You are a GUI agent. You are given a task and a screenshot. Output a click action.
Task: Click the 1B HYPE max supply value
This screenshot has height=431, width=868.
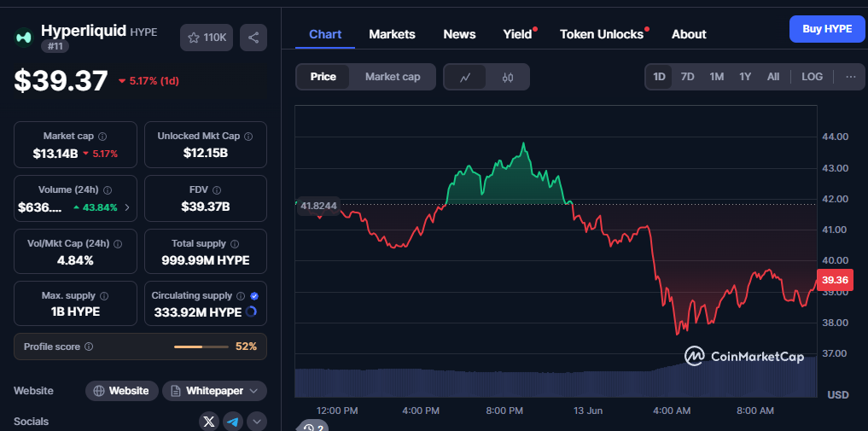75,312
